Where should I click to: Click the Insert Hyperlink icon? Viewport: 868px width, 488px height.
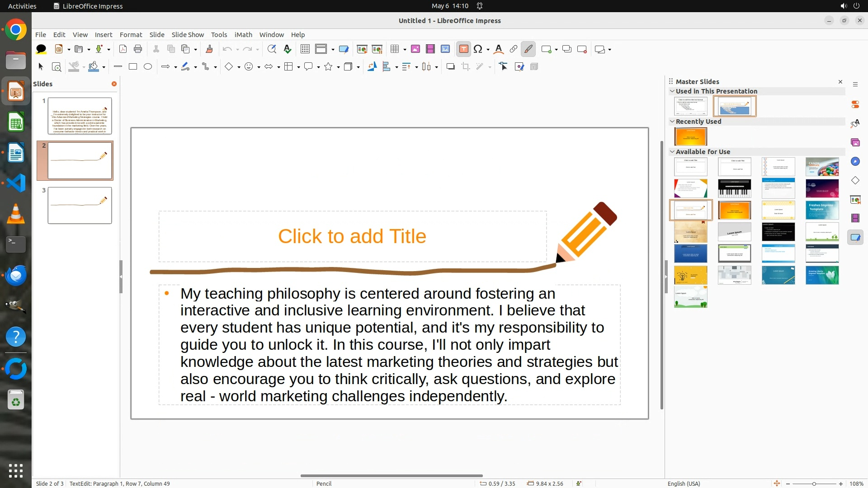click(x=514, y=49)
